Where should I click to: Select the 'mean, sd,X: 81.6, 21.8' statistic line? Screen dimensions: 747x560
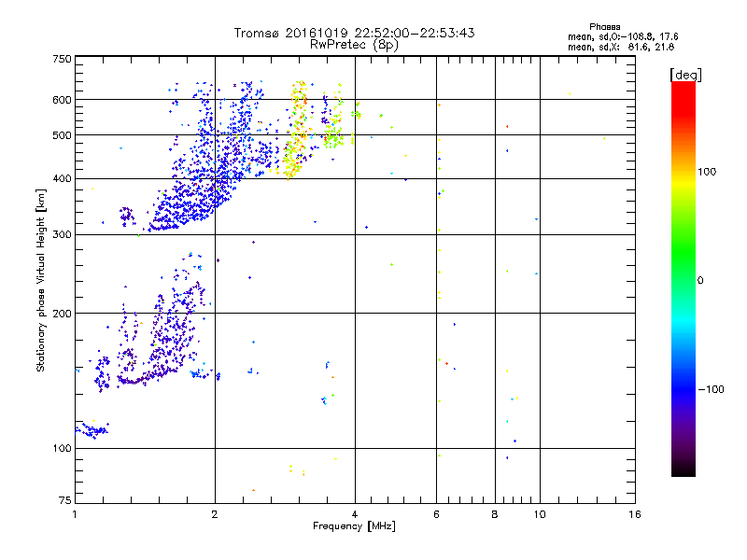[x=621, y=47]
